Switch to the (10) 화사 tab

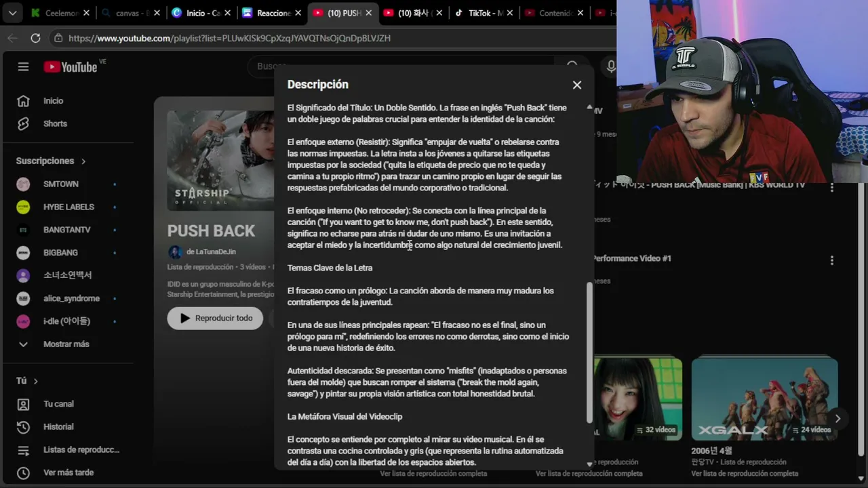413,13
